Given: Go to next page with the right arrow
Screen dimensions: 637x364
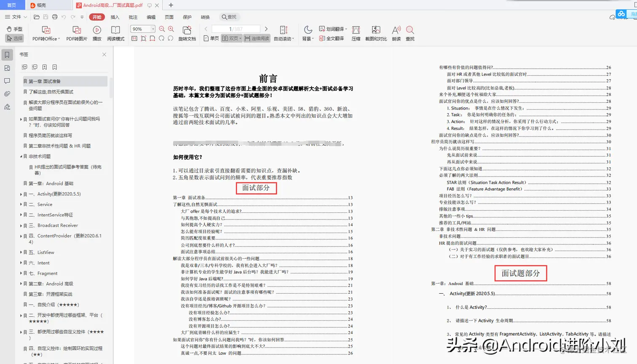Looking at the screenshot, I should (x=266, y=29).
